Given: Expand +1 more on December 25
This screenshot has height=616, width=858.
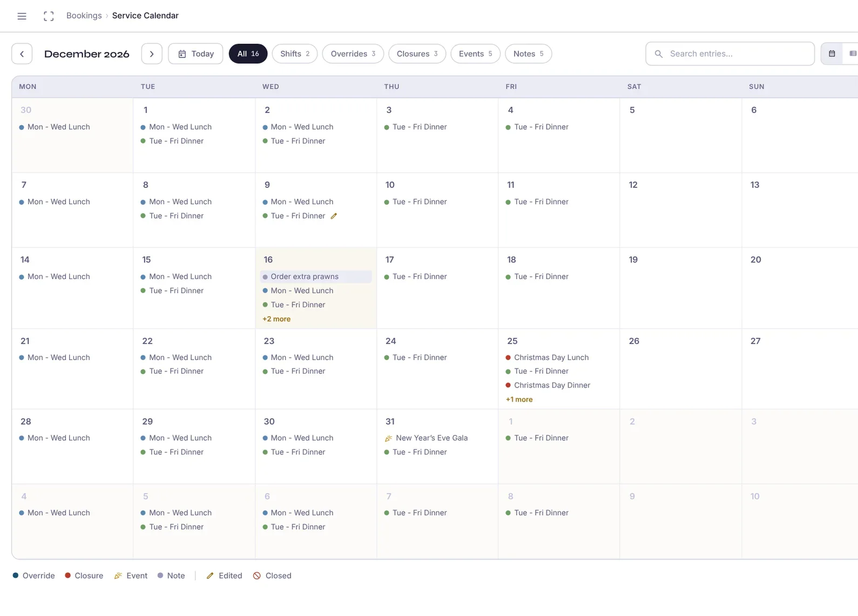Looking at the screenshot, I should point(519,400).
